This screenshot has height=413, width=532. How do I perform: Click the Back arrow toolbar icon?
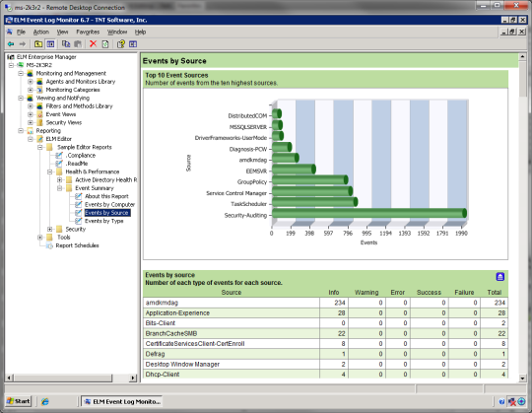coord(11,44)
